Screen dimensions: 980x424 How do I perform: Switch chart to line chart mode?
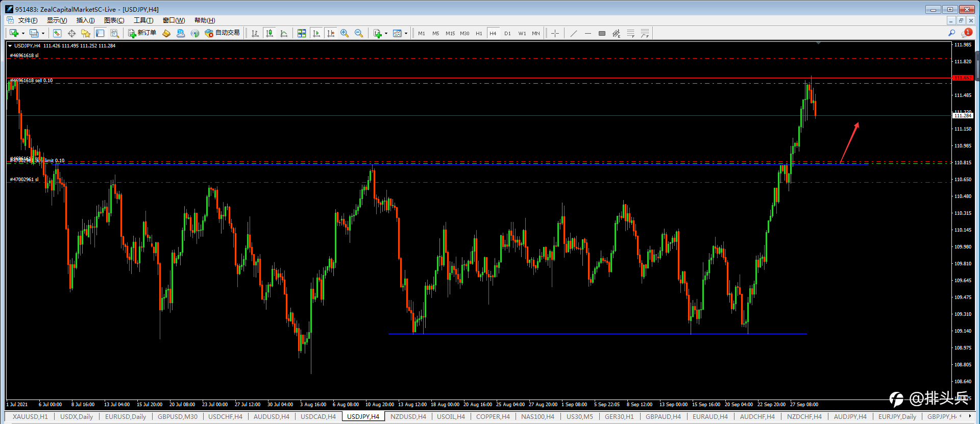point(284,33)
